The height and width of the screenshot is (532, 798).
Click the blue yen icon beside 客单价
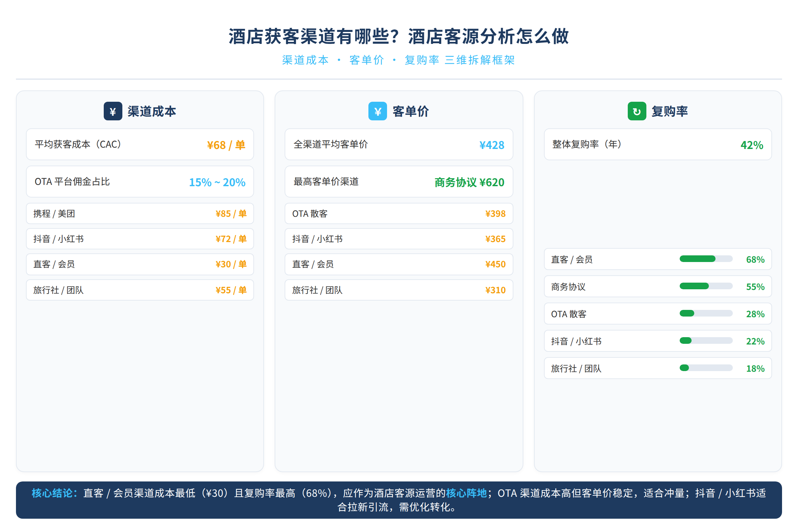(x=378, y=111)
